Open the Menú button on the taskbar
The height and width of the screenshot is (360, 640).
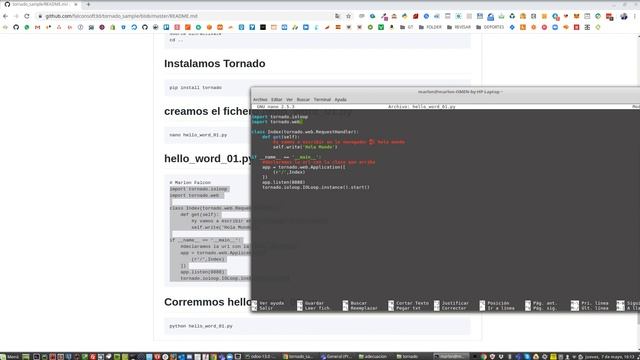[x=10, y=356]
